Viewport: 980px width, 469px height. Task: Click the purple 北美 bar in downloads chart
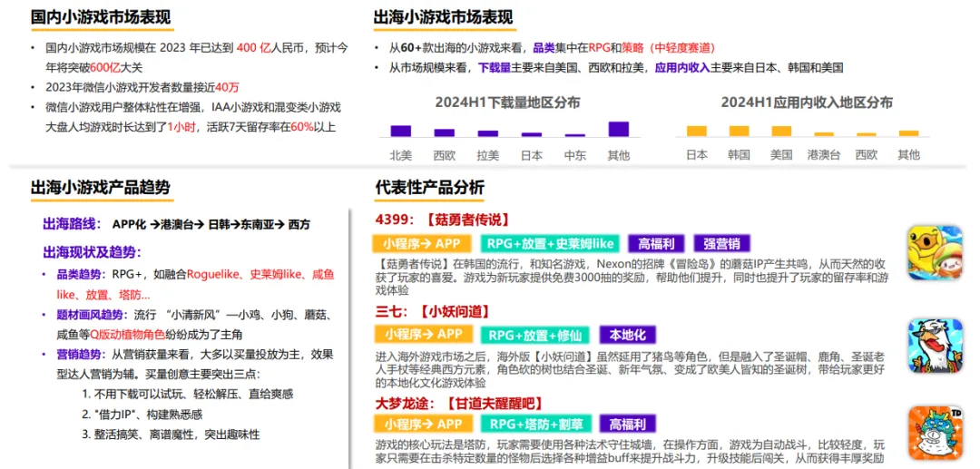pos(400,131)
